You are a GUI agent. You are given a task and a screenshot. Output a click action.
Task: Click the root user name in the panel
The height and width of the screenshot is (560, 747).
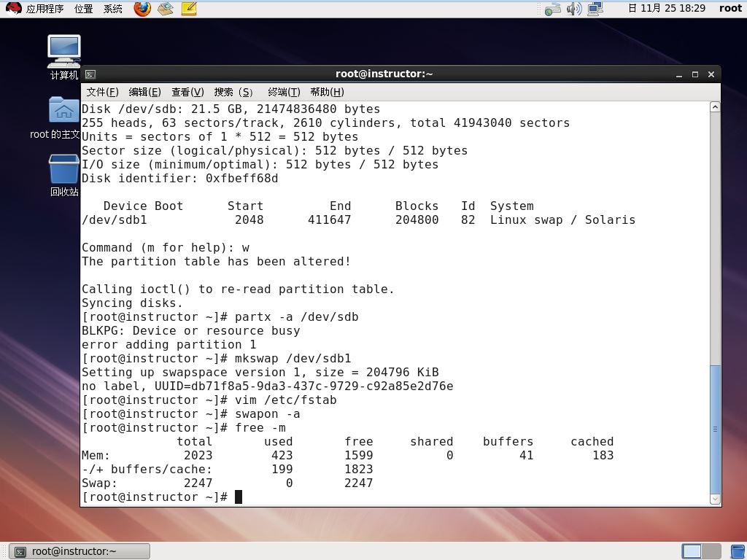tap(730, 8)
